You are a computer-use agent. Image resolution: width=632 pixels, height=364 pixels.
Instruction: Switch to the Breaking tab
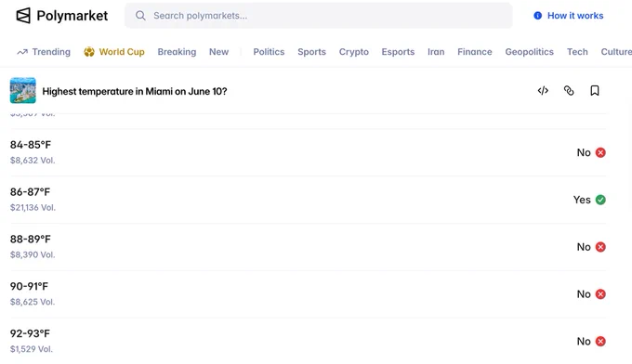(x=177, y=52)
